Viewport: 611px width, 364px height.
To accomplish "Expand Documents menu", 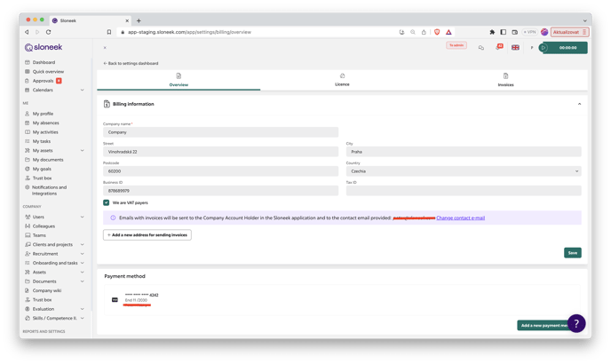I will pyautogui.click(x=83, y=281).
